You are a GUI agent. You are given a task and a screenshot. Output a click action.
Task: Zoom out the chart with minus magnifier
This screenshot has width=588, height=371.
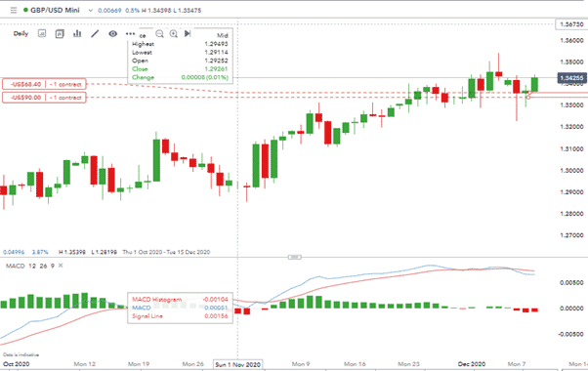[x=159, y=34]
